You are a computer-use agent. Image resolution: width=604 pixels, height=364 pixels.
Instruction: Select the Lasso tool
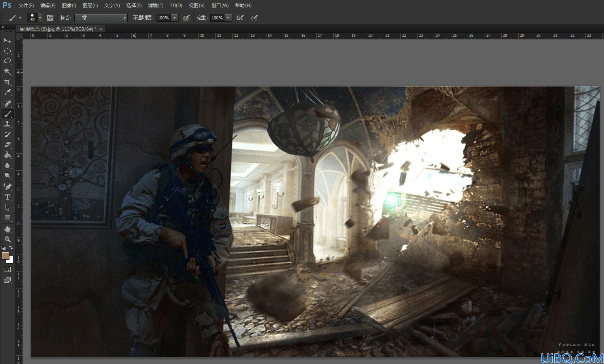point(8,61)
